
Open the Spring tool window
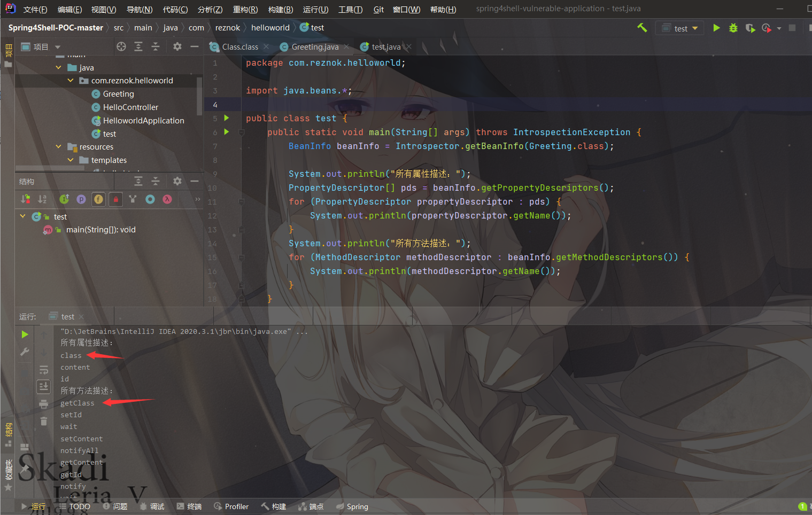[x=352, y=506]
